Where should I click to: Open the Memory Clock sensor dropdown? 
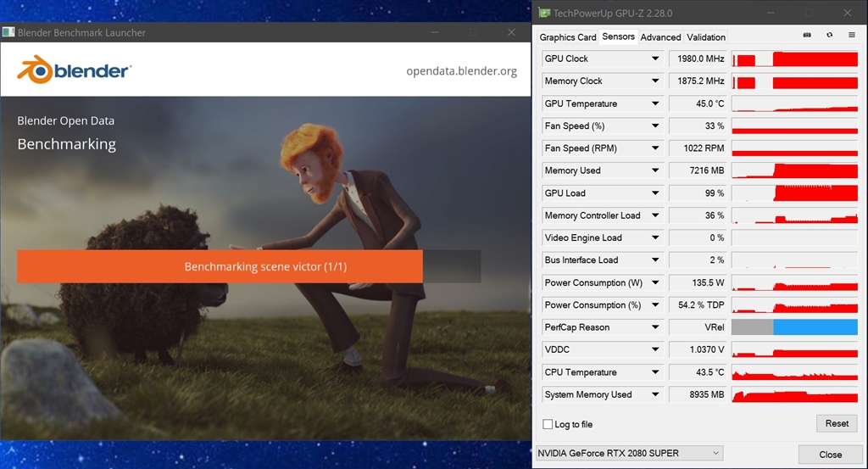click(x=655, y=81)
